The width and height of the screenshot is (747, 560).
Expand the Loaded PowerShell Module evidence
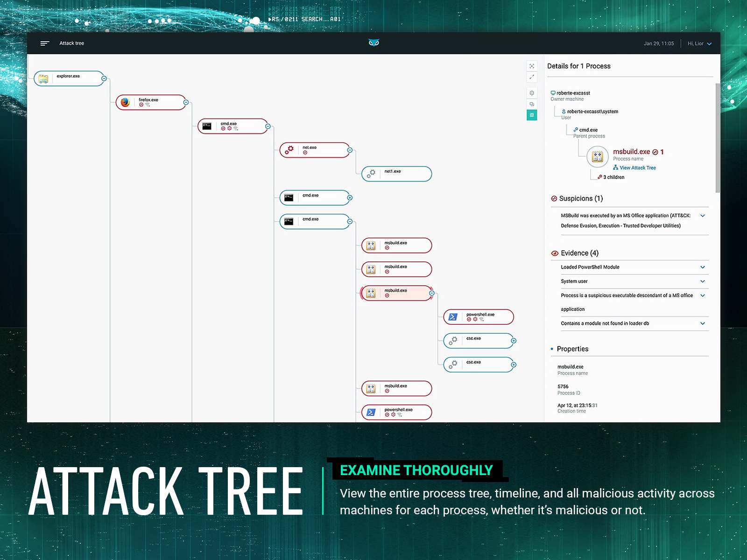click(703, 267)
